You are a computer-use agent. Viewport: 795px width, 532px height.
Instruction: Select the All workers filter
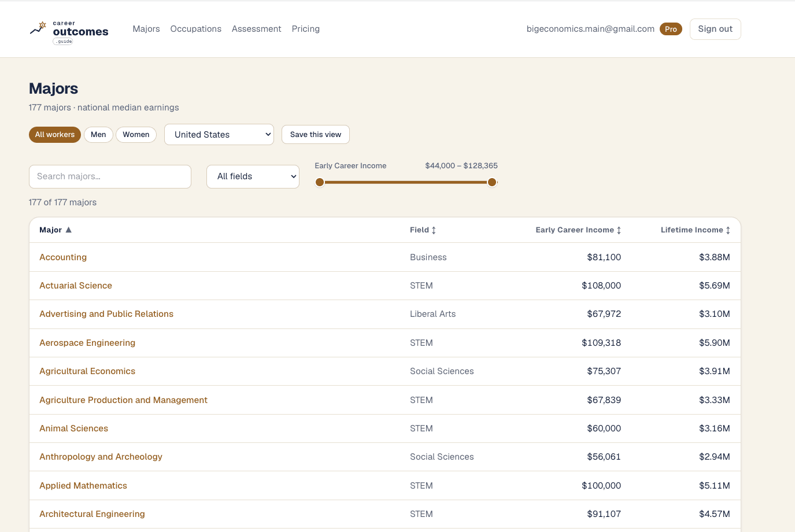(x=55, y=135)
